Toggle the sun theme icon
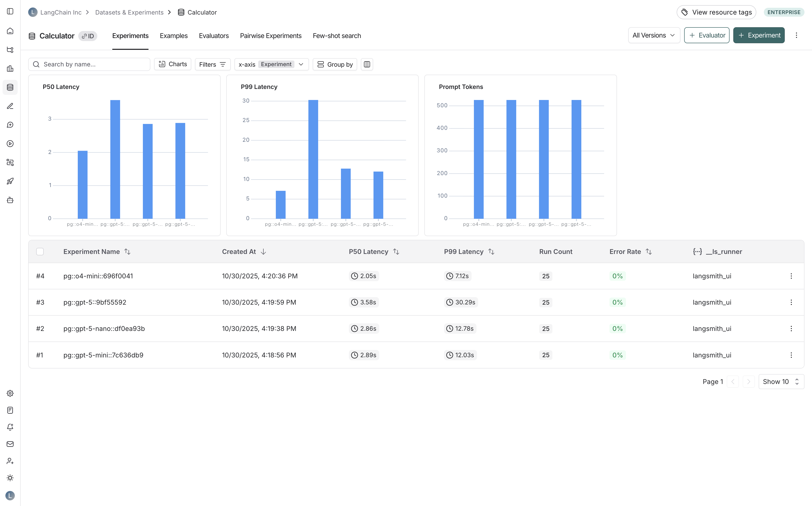The width and height of the screenshot is (812, 506). [10, 478]
